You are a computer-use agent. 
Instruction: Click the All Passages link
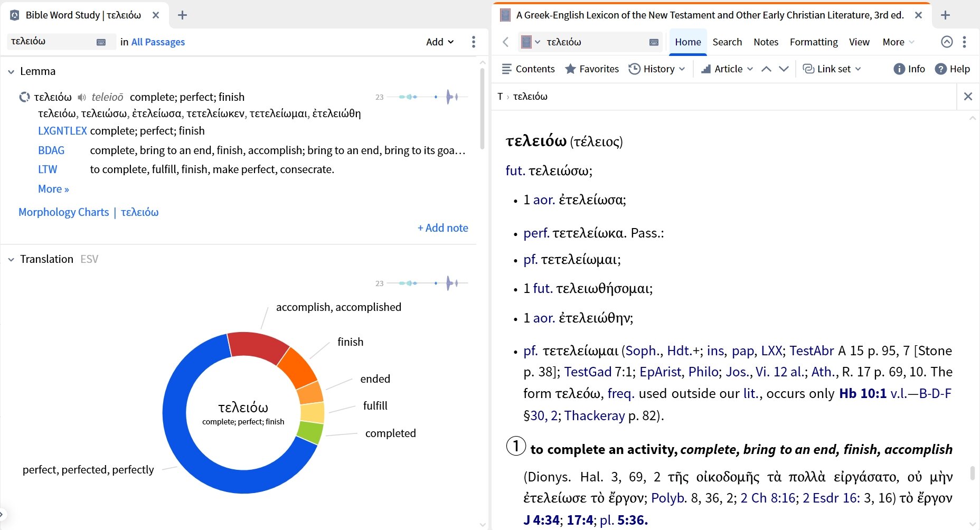pos(158,42)
